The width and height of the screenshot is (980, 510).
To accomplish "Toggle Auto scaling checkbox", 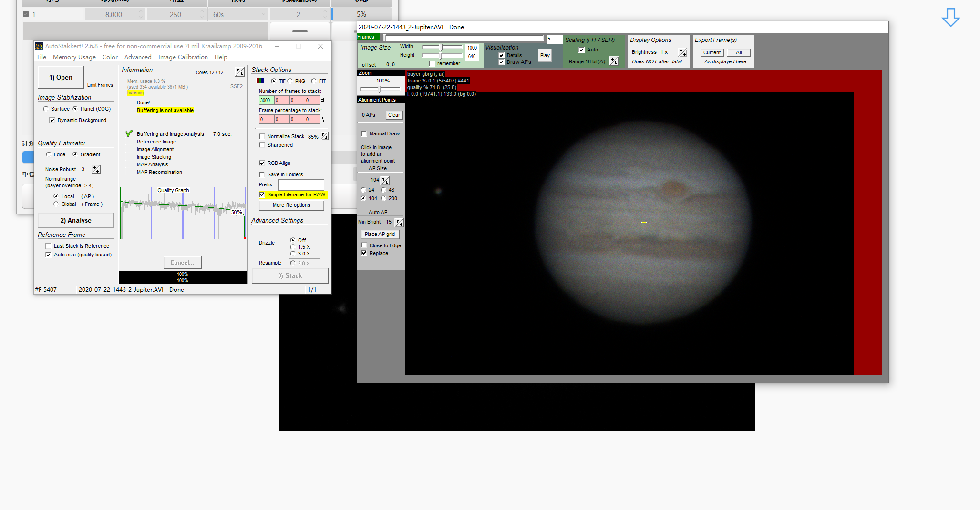I will [x=582, y=50].
